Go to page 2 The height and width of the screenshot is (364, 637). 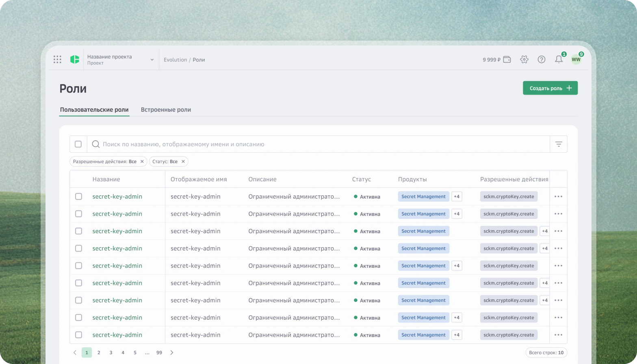99,353
